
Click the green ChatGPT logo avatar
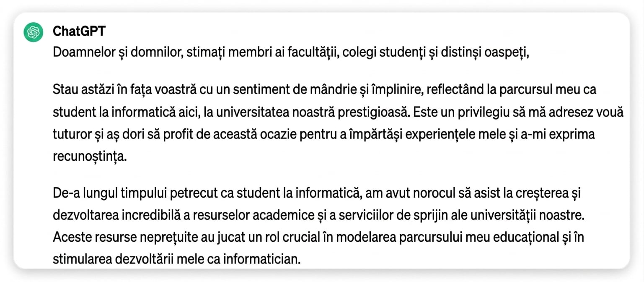pos(34,32)
